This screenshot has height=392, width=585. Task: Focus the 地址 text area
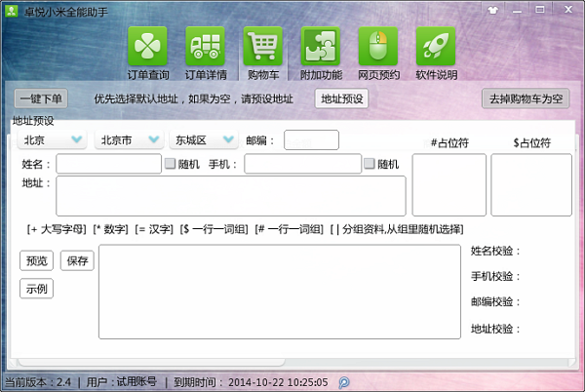coord(231,196)
